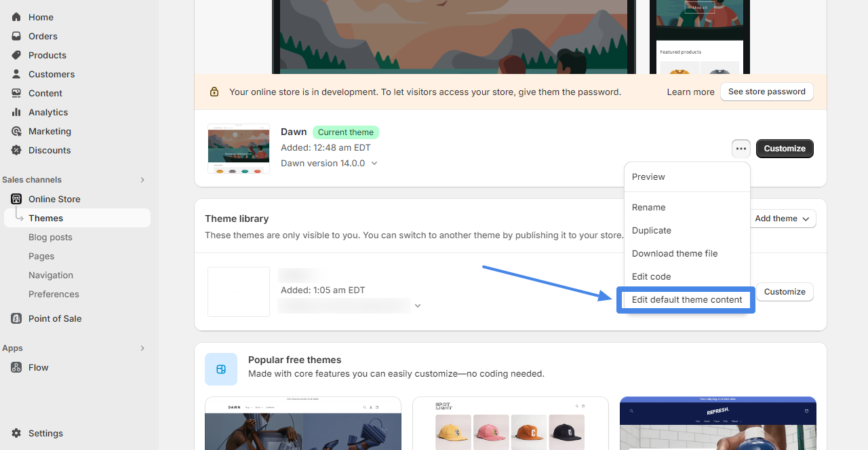This screenshot has height=450, width=868.
Task: Click the See store password button
Action: click(766, 92)
